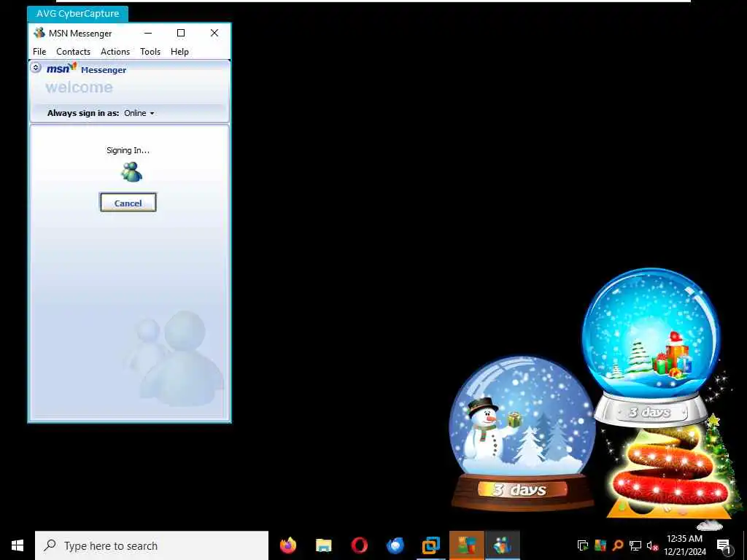This screenshot has height=560, width=747.
Task: Click the gifts snow globe widget
Action: click(651, 348)
